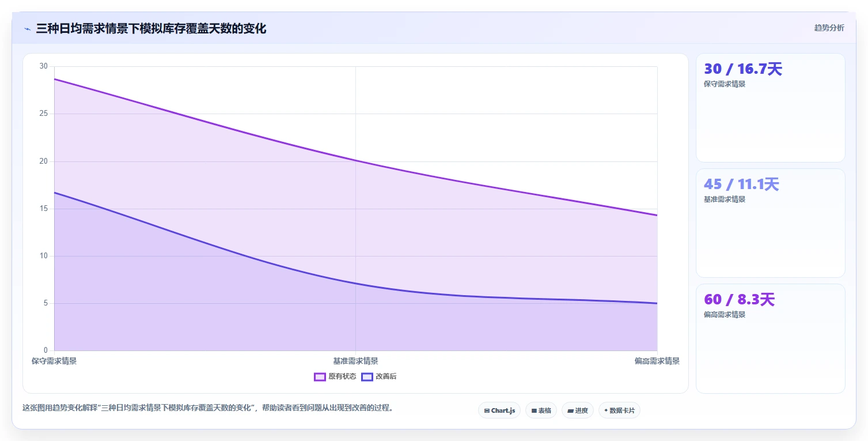Open the 60 / 8.3天 data card
868x441 pixels.
click(770, 338)
